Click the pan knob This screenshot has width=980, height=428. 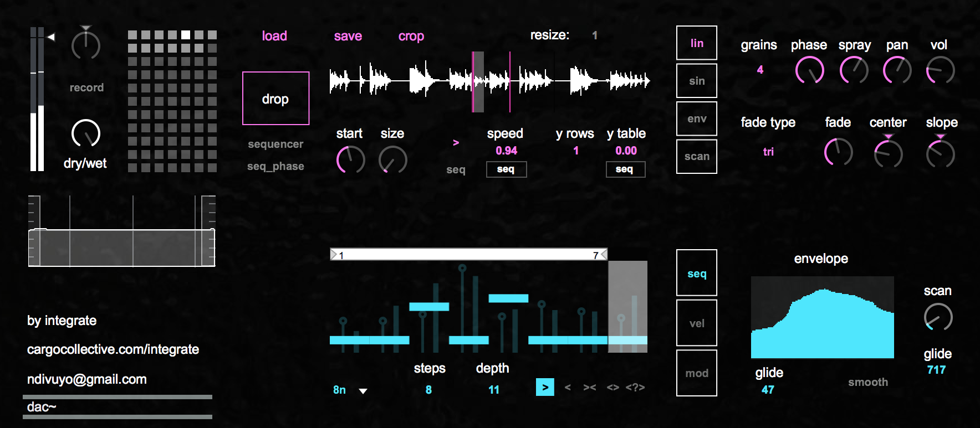pyautogui.click(x=897, y=71)
